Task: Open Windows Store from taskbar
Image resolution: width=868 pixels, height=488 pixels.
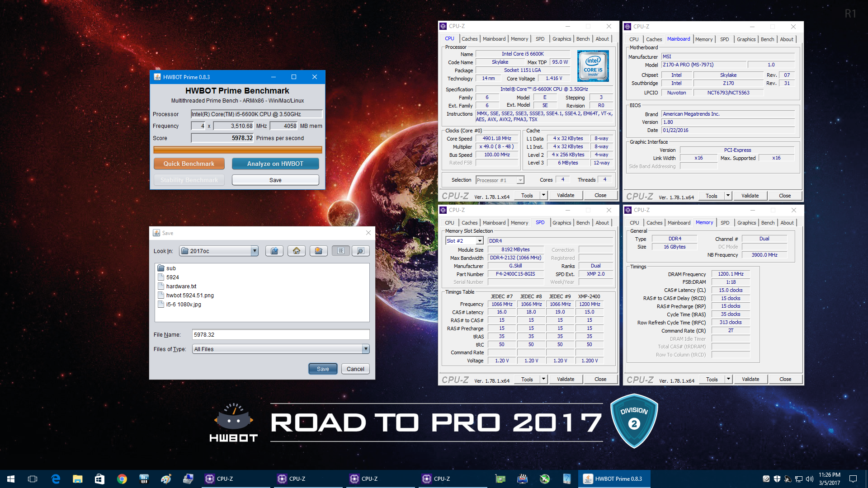Action: [x=99, y=479]
